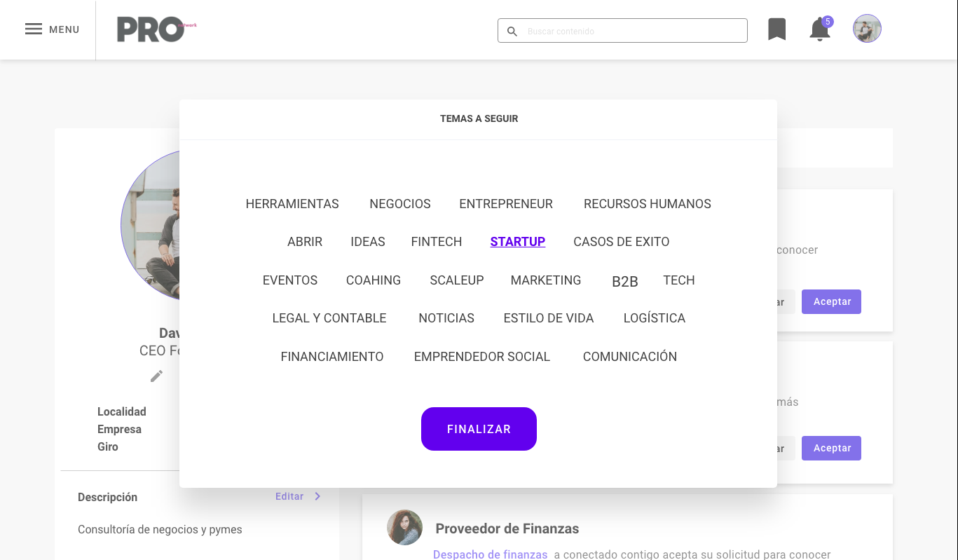
Task: Select the MARKETING topic
Action: pyautogui.click(x=545, y=280)
